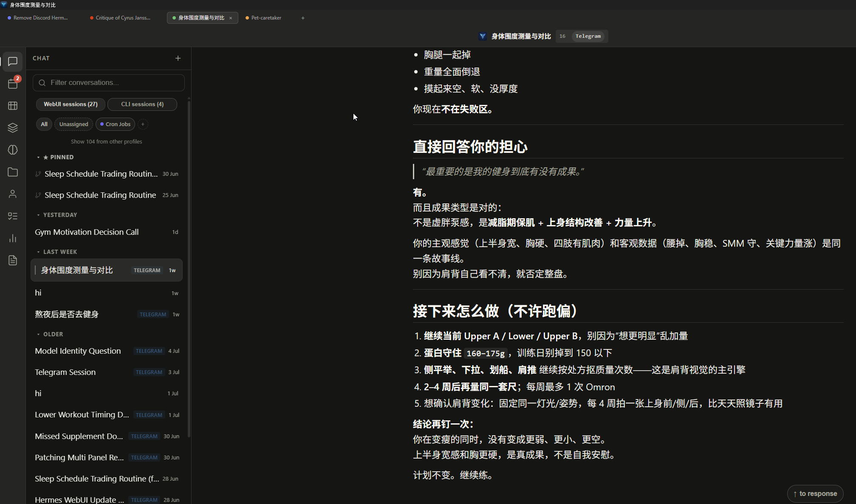Open the document logs icon in sidebar
This screenshot has width=856, height=504.
coord(13,260)
